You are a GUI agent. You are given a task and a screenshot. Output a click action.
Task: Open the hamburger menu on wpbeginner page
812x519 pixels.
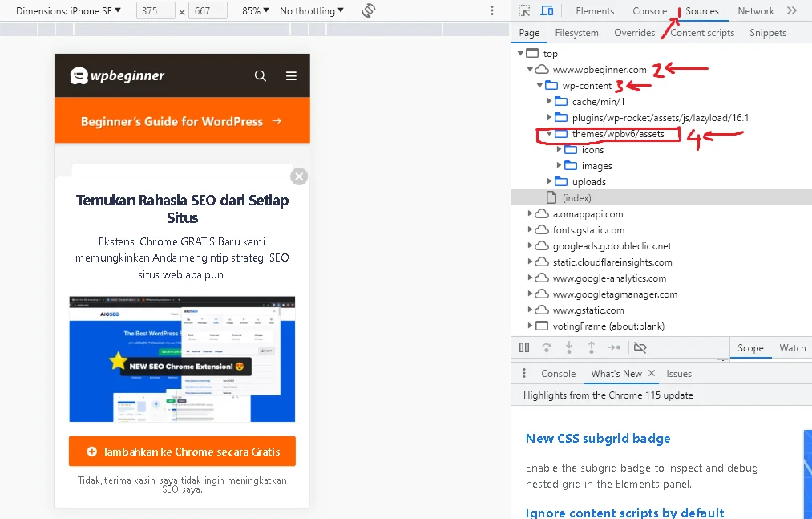(291, 76)
